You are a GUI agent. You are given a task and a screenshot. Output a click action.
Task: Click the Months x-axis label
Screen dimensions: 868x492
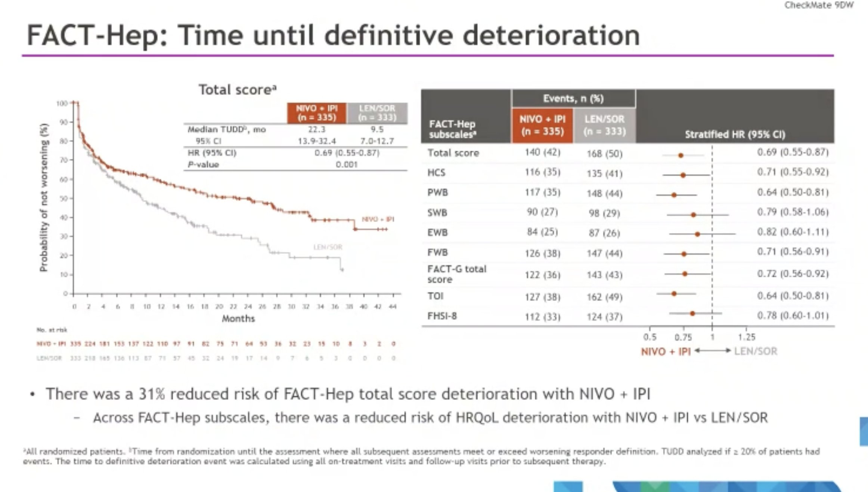click(238, 319)
